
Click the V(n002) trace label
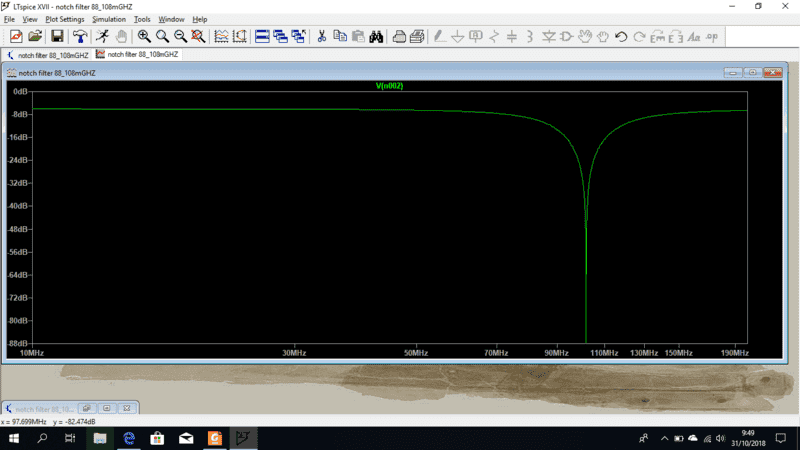pos(389,86)
